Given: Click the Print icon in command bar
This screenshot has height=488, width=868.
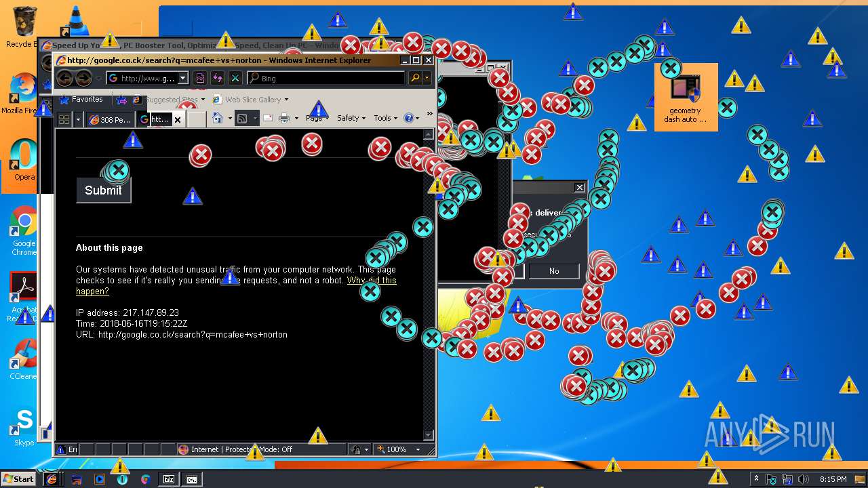Looking at the screenshot, I should [x=284, y=118].
